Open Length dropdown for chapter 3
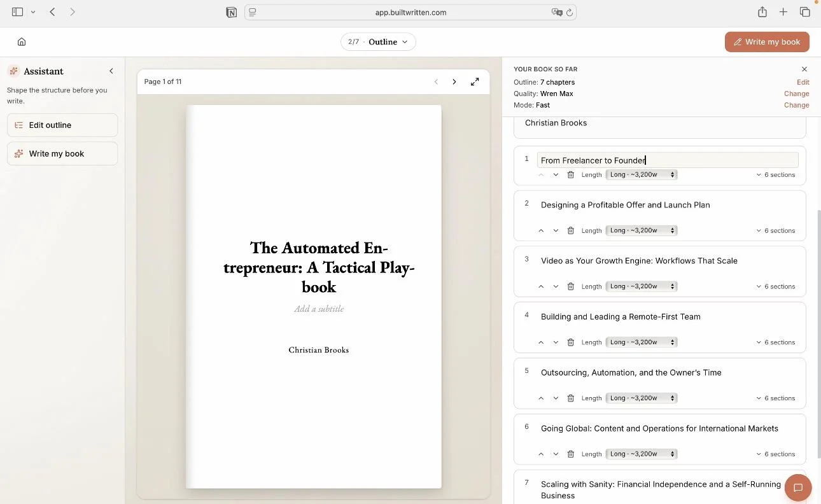Viewport: 821px width, 504px height. click(641, 286)
